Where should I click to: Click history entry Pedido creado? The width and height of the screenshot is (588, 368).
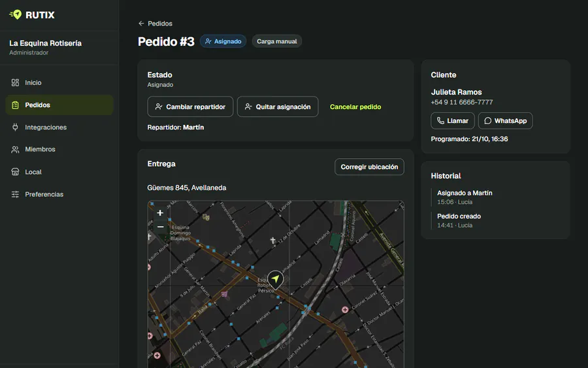(459, 216)
